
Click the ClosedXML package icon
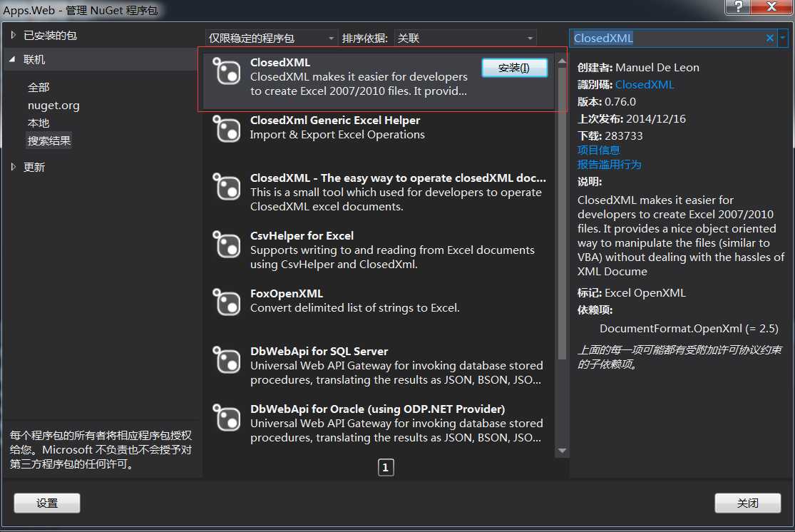[x=226, y=71]
